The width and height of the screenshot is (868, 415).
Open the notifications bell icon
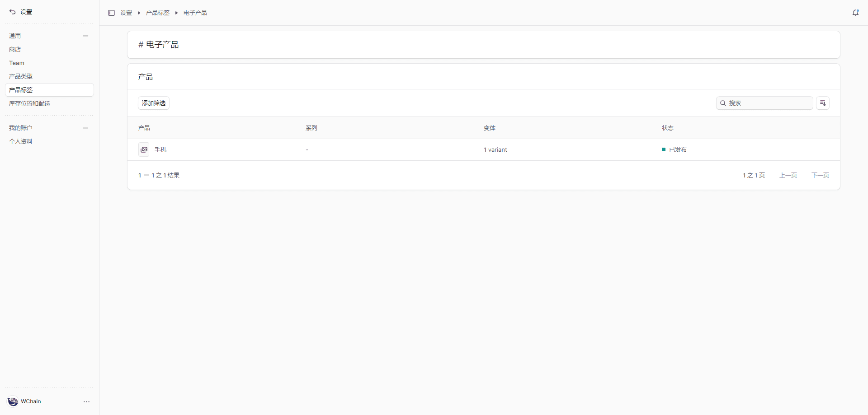(855, 13)
